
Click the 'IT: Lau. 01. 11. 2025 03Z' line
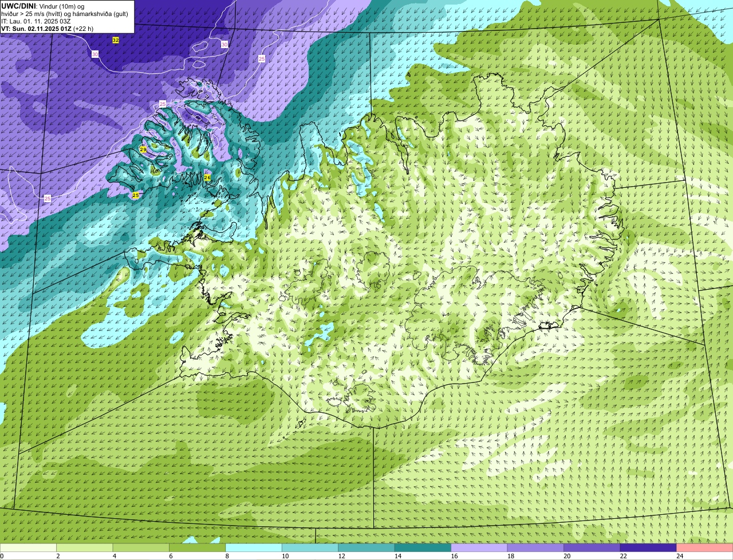(x=36, y=21)
